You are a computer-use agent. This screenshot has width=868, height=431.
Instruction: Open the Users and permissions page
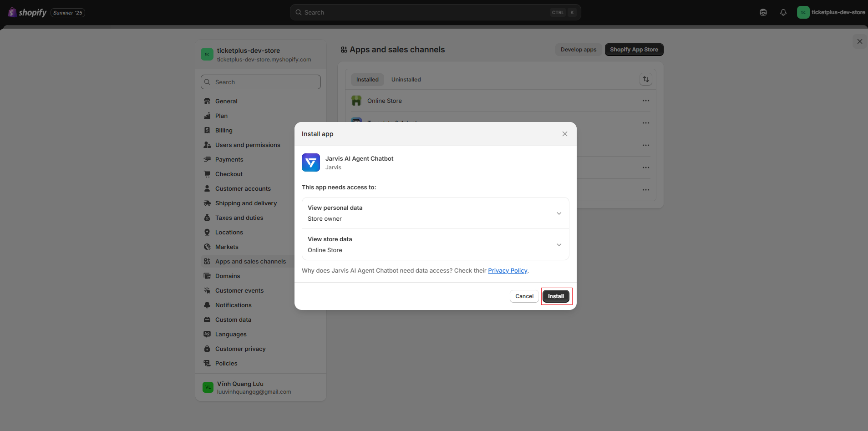pos(248,145)
